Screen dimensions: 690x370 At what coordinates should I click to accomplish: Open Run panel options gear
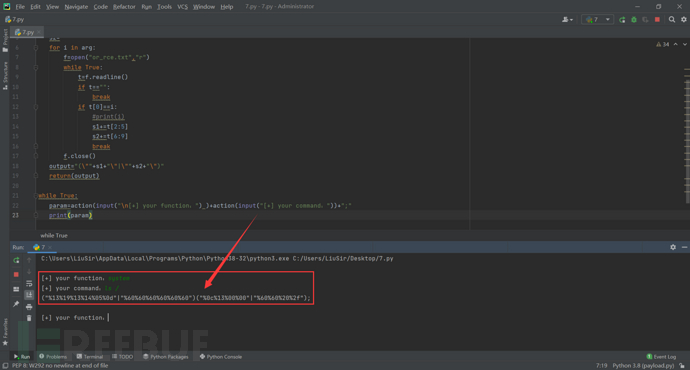coord(673,247)
